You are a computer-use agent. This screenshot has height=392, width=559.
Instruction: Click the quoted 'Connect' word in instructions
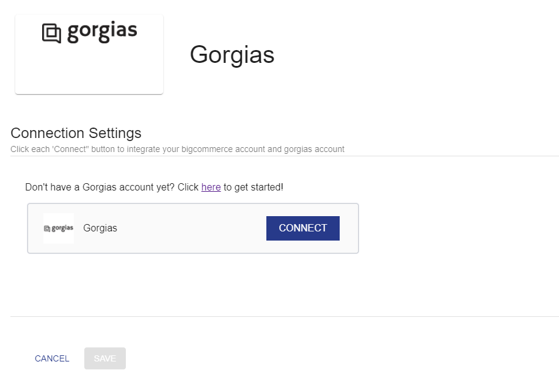tap(70, 149)
